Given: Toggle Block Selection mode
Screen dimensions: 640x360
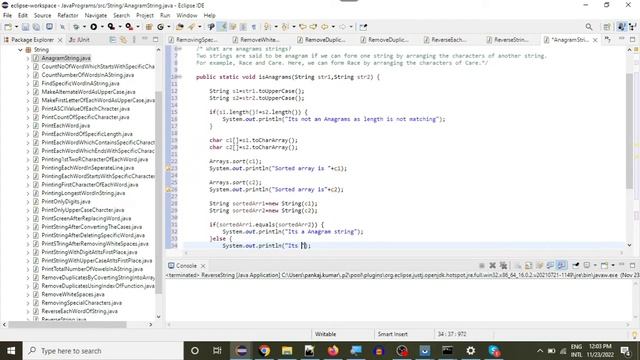Looking at the screenshot, I should 243,27.
